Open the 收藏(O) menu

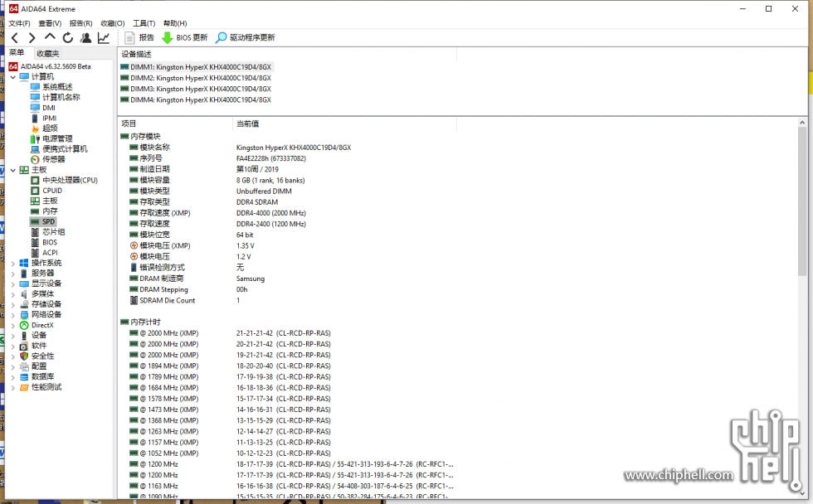113,23
